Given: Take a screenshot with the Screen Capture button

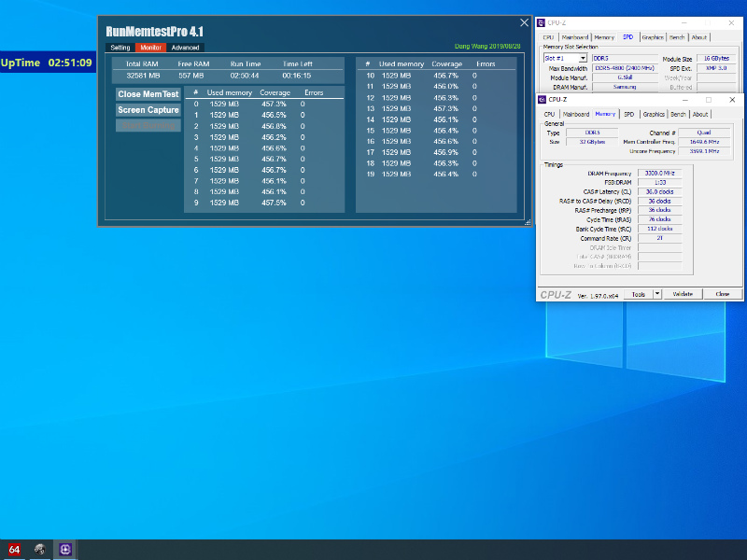Looking at the screenshot, I should pyautogui.click(x=148, y=110).
